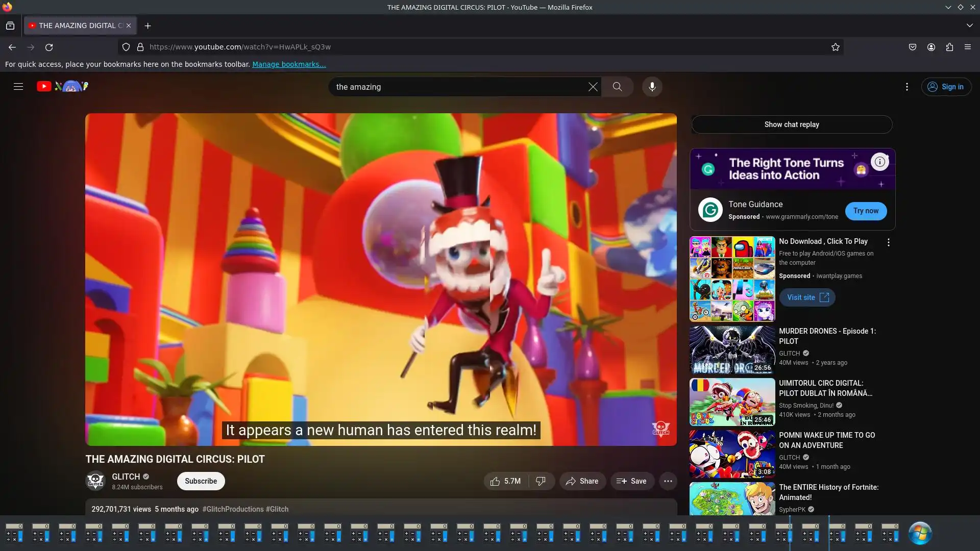The width and height of the screenshot is (980, 551).
Task: Open a new Firefox tab
Action: point(148,26)
